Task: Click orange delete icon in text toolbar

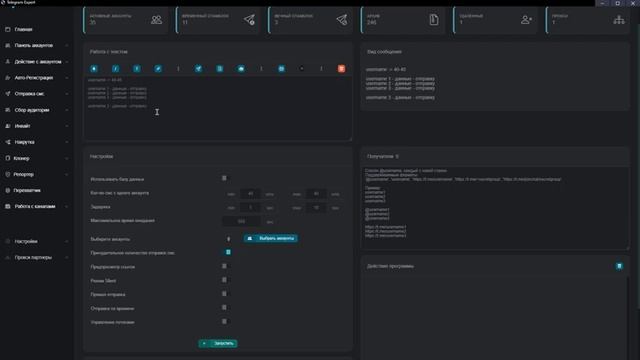Action: point(341,69)
